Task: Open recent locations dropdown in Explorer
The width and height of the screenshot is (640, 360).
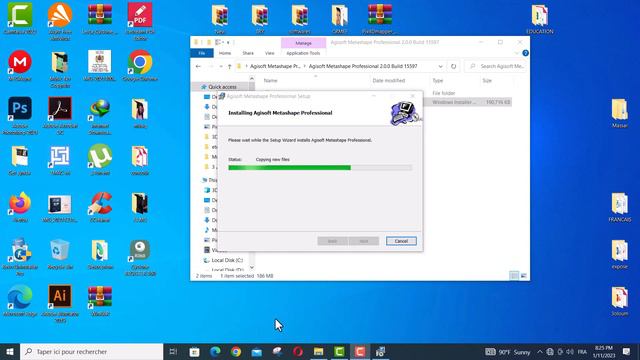Action: [x=221, y=66]
